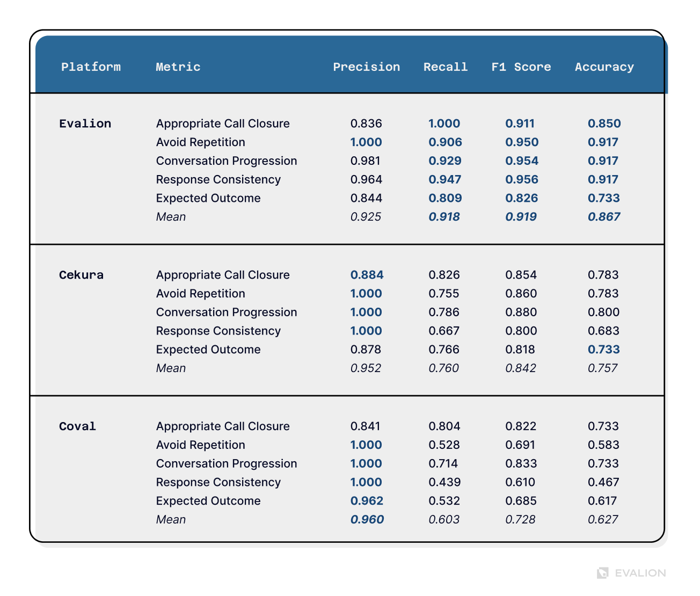Select Evalion Response Consistency F1 0.956
Viewport: 700px width, 596px height.
(x=522, y=180)
